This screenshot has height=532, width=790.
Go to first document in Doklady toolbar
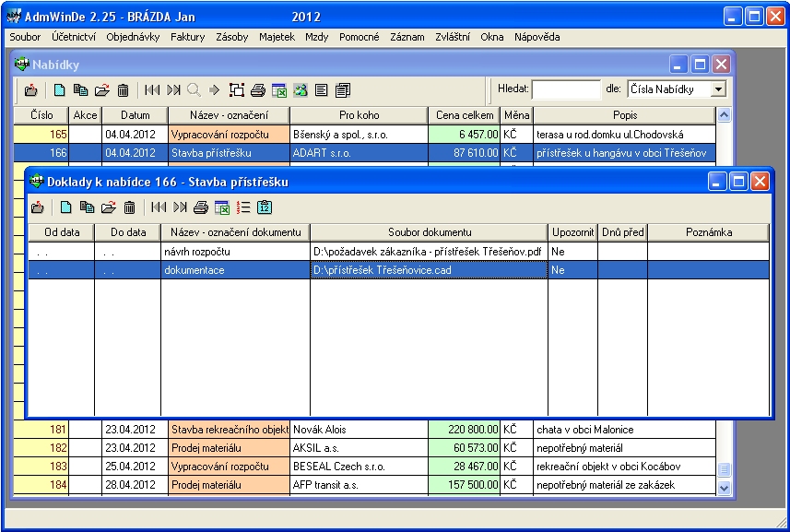coord(159,207)
